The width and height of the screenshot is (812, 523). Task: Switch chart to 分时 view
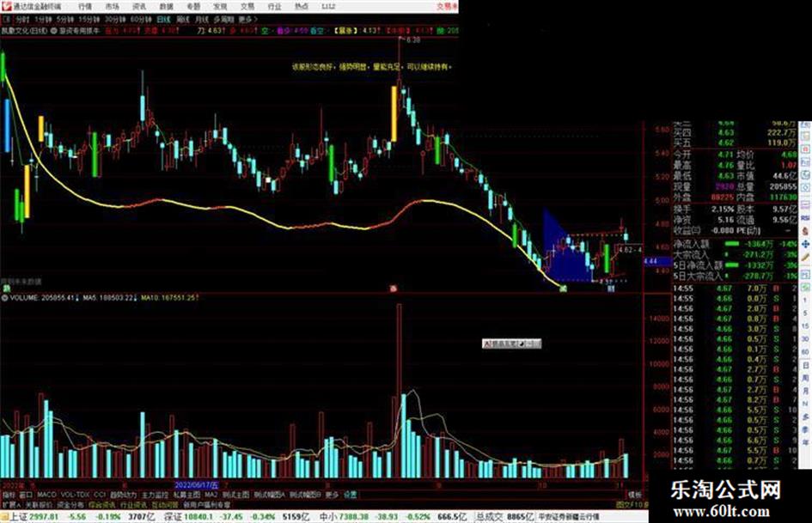click(x=22, y=20)
